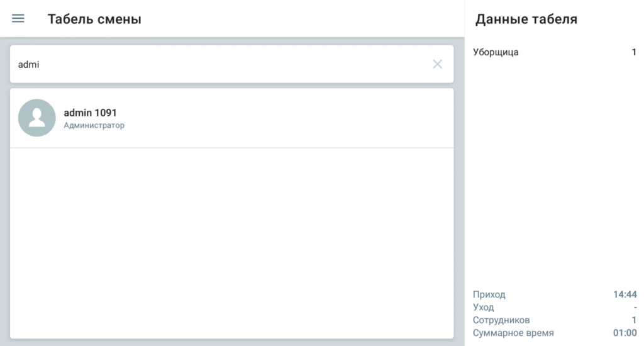Open the hamburger navigation menu

click(x=18, y=18)
